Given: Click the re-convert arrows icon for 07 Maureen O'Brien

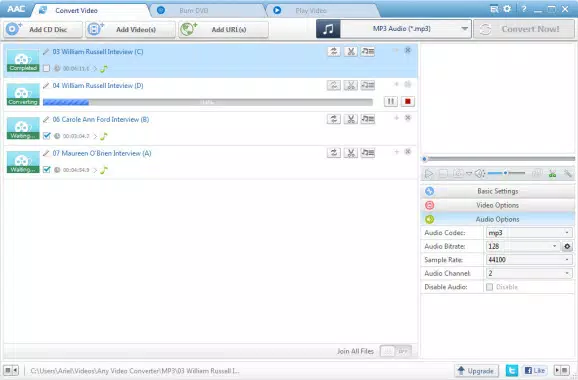Looking at the screenshot, I should (x=334, y=153).
